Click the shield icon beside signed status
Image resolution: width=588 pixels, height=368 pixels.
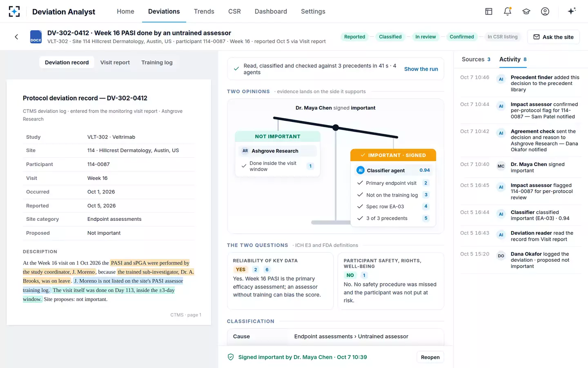(x=231, y=357)
